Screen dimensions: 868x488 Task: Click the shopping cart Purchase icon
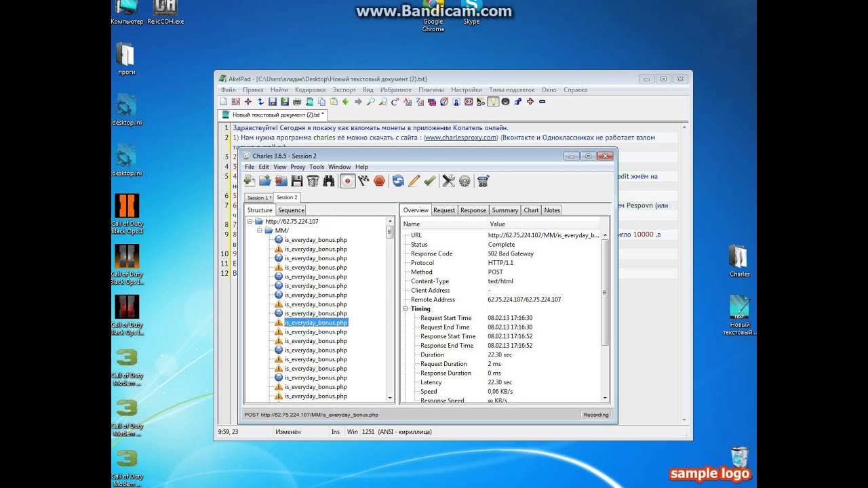click(483, 181)
